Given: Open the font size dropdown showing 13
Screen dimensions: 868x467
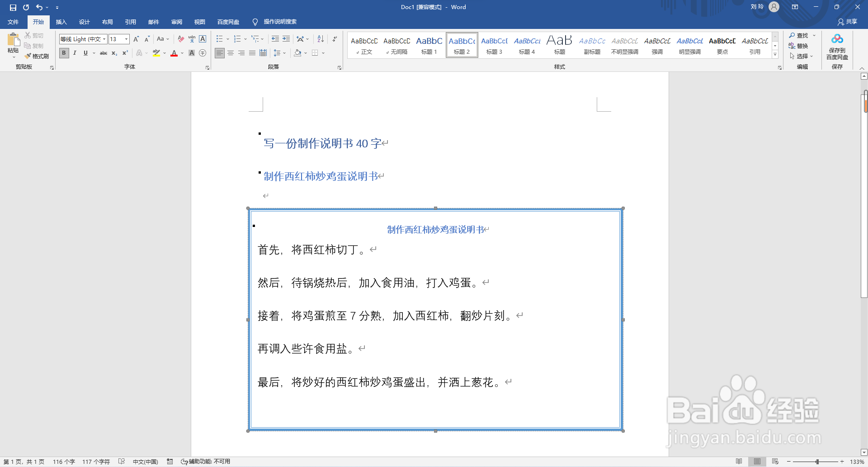Looking at the screenshot, I should pyautogui.click(x=126, y=39).
